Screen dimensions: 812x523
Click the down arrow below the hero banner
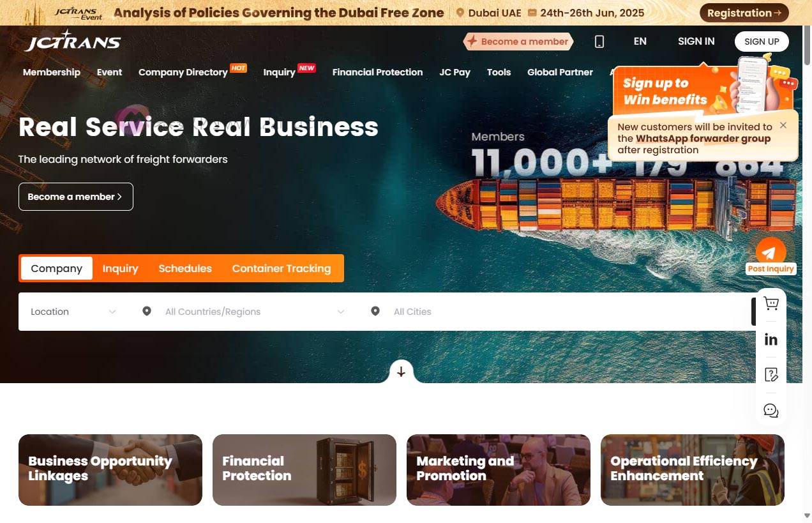pyautogui.click(x=401, y=372)
